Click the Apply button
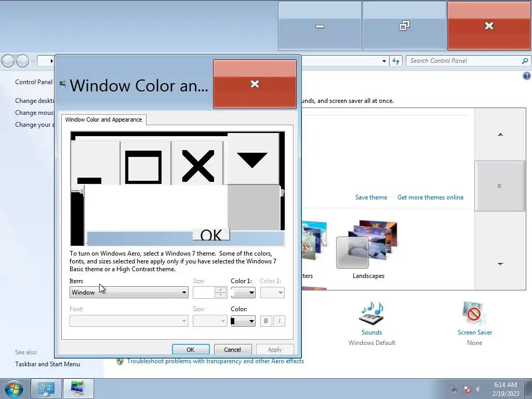The width and height of the screenshot is (532, 399). (275, 350)
